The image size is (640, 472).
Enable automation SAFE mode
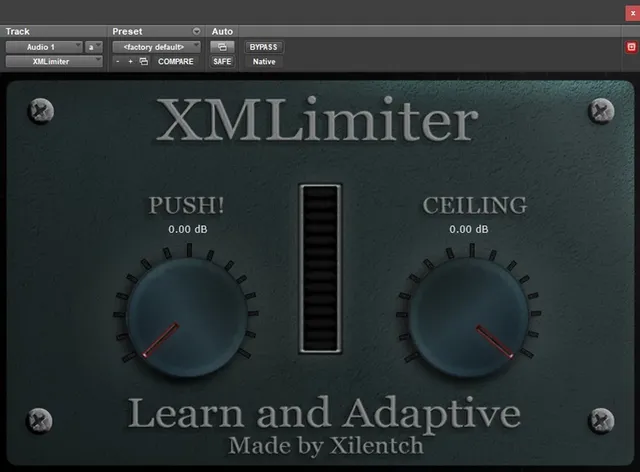tap(221, 62)
